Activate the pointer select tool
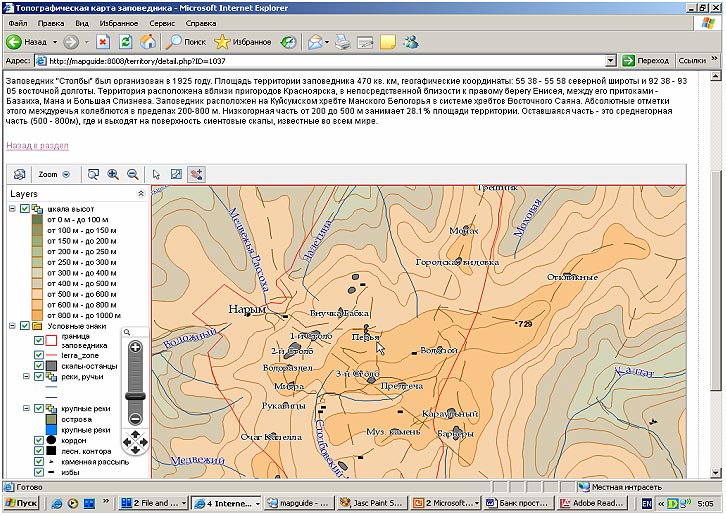Image resolution: width=726 pixels, height=515 pixels. coord(156,174)
